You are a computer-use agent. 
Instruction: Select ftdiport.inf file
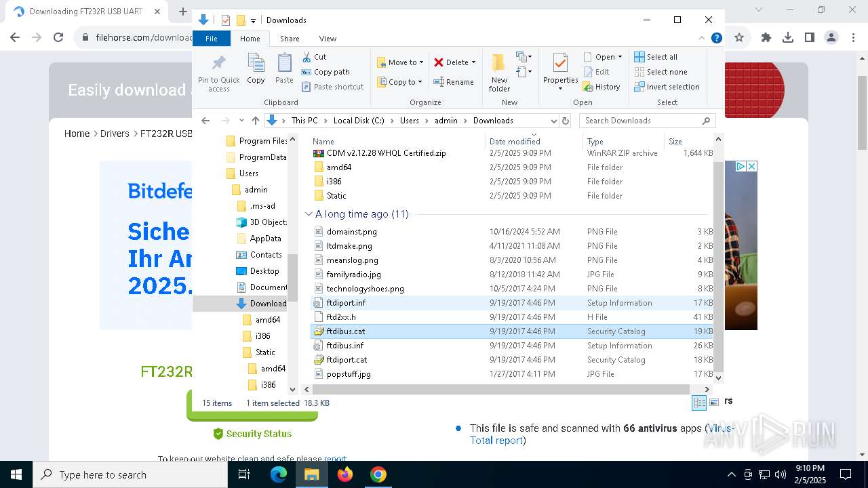pos(512,303)
